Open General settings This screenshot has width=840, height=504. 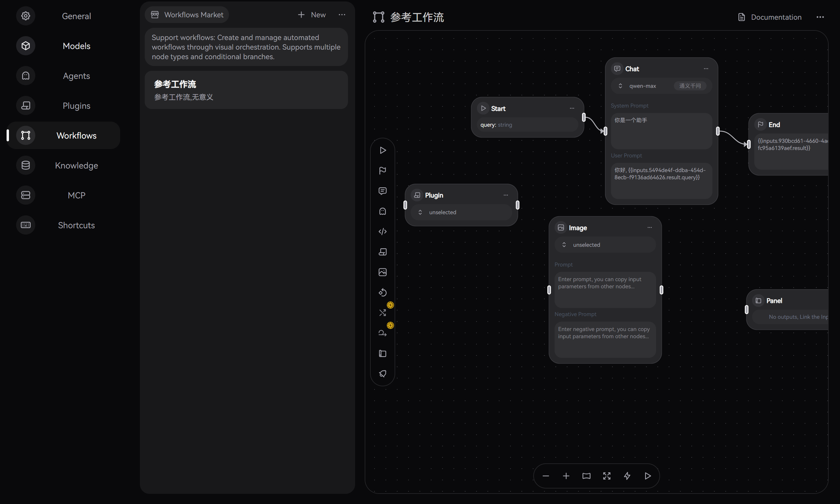pyautogui.click(x=64, y=16)
